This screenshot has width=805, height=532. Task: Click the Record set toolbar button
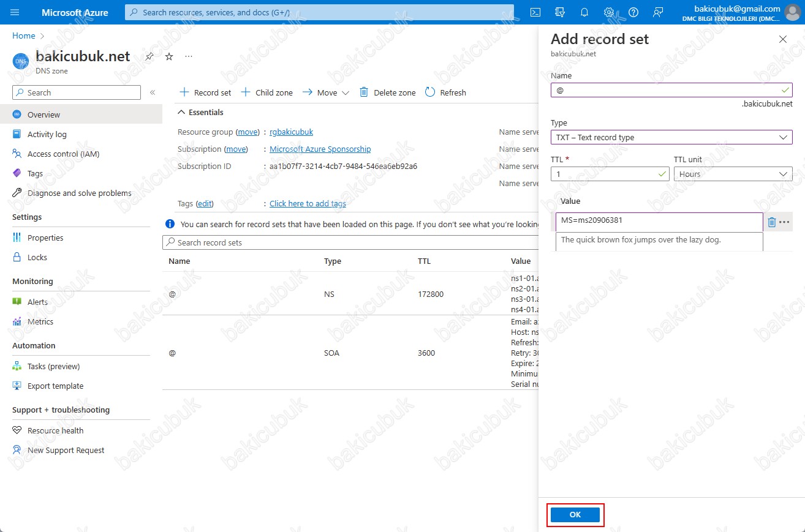(205, 92)
